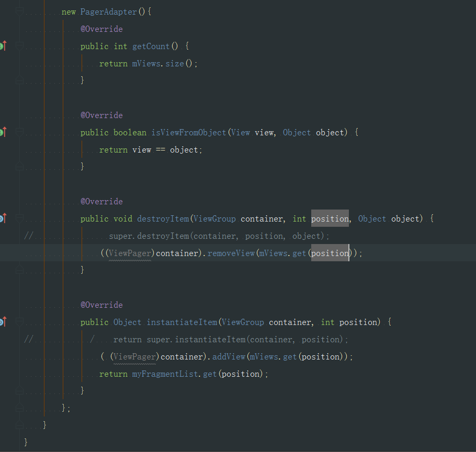Click the getCount method name

click(151, 46)
